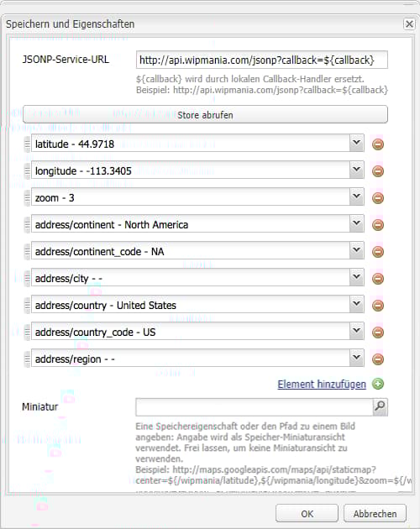Remove the address/city row
The width and height of the screenshot is (420, 529).
click(378, 279)
